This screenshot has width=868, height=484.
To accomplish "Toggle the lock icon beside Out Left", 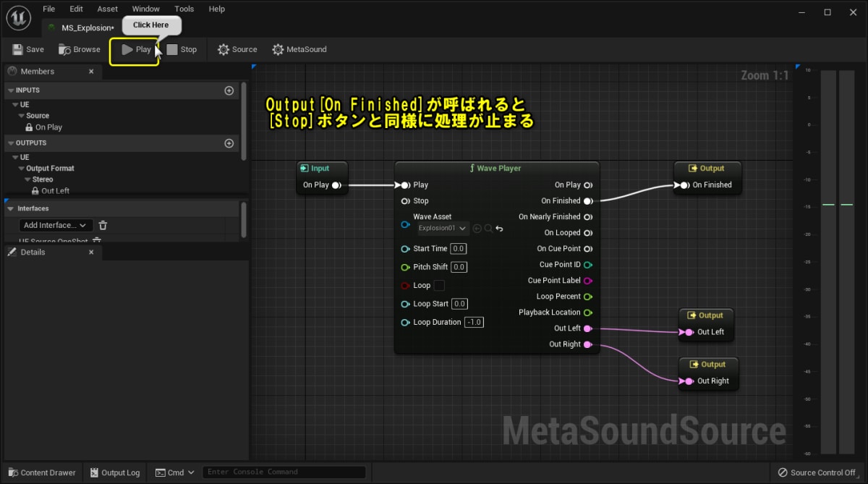I will click(35, 190).
